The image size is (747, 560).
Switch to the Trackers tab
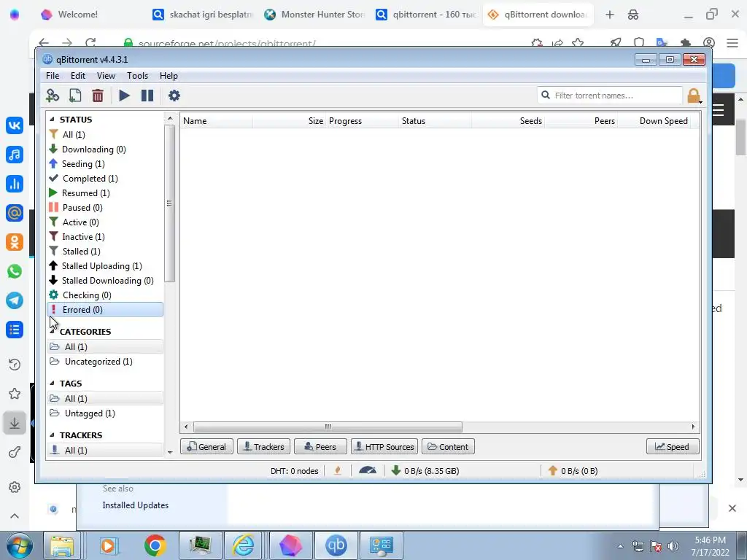click(263, 447)
